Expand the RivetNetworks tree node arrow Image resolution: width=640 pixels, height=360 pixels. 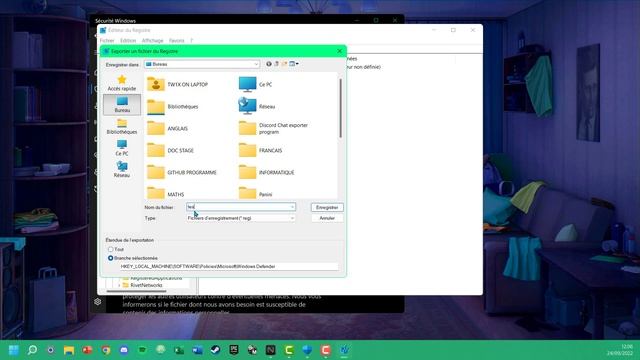pyautogui.click(x=119, y=285)
